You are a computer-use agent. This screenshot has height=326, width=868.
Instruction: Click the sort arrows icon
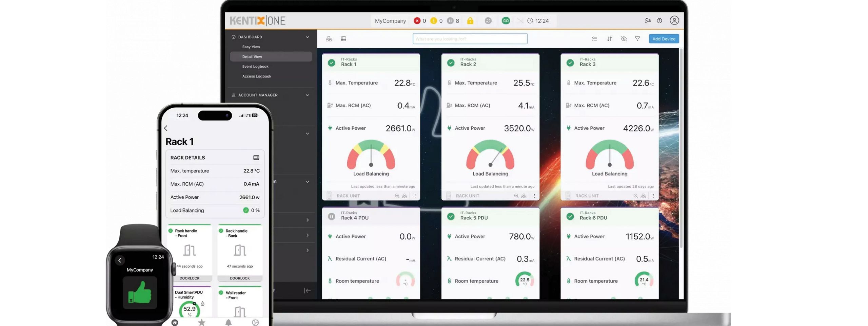[x=609, y=39]
